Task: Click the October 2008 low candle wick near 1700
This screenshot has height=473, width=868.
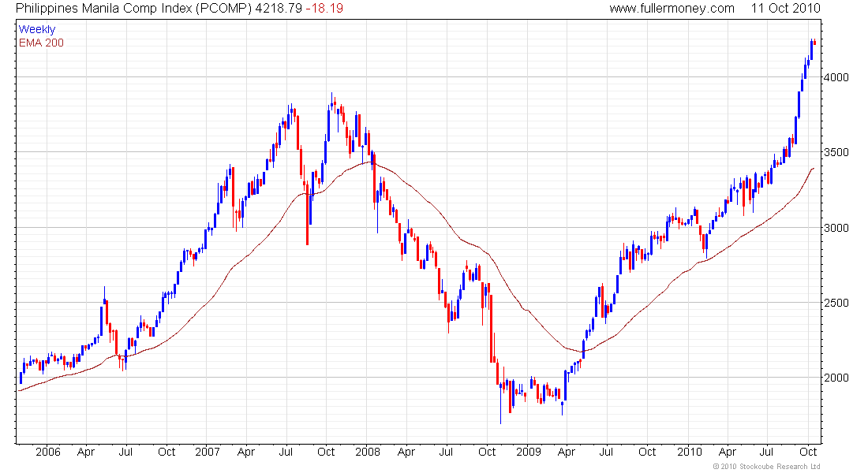Action: [501, 403]
